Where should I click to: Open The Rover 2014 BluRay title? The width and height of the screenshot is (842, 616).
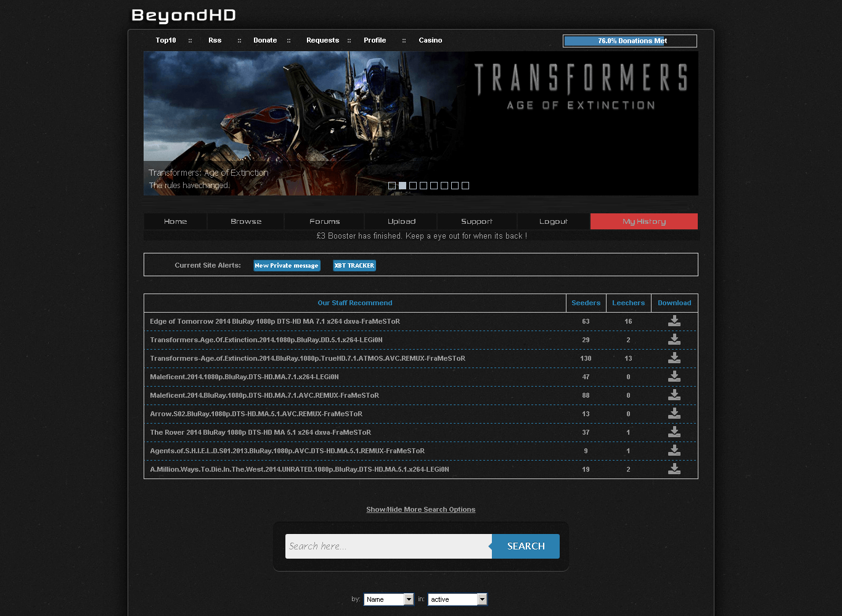[260, 432]
